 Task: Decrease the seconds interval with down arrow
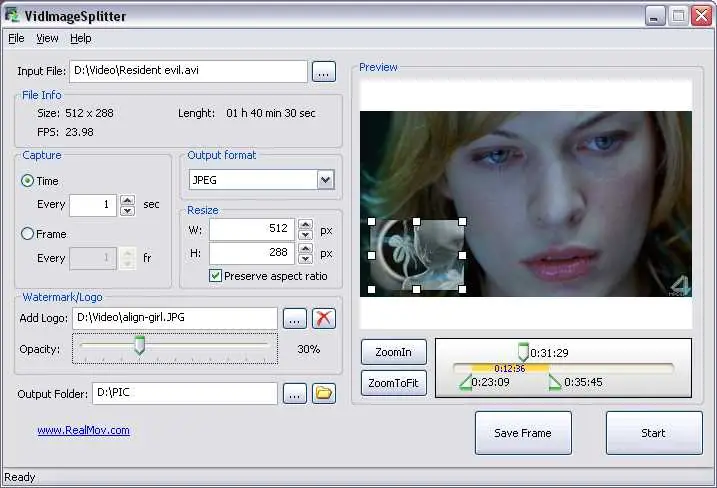pos(128,210)
